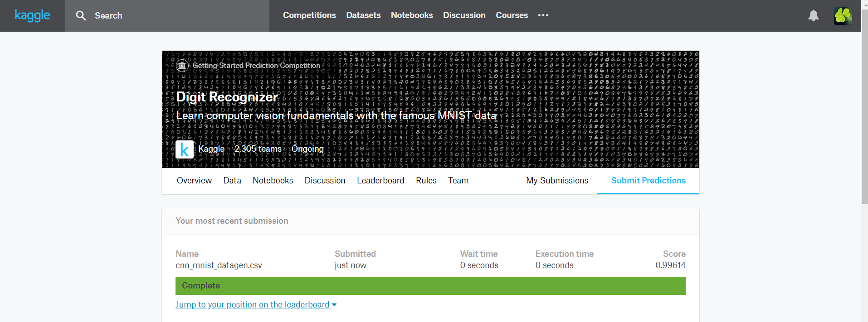
Task: Click the cnn_mnist_datagen.csv file name
Action: pos(219,265)
